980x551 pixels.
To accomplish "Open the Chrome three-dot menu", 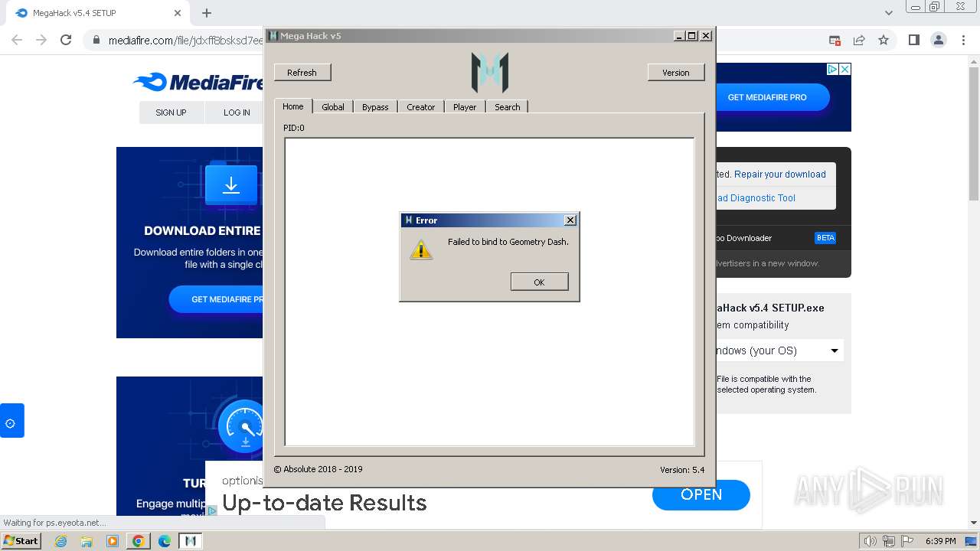I will 964,40.
